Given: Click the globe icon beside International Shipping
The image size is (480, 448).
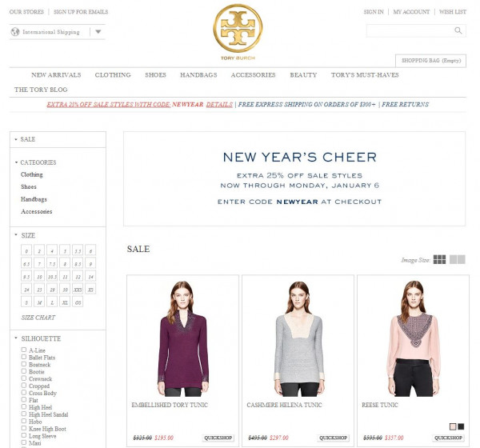Looking at the screenshot, I should click(x=15, y=32).
